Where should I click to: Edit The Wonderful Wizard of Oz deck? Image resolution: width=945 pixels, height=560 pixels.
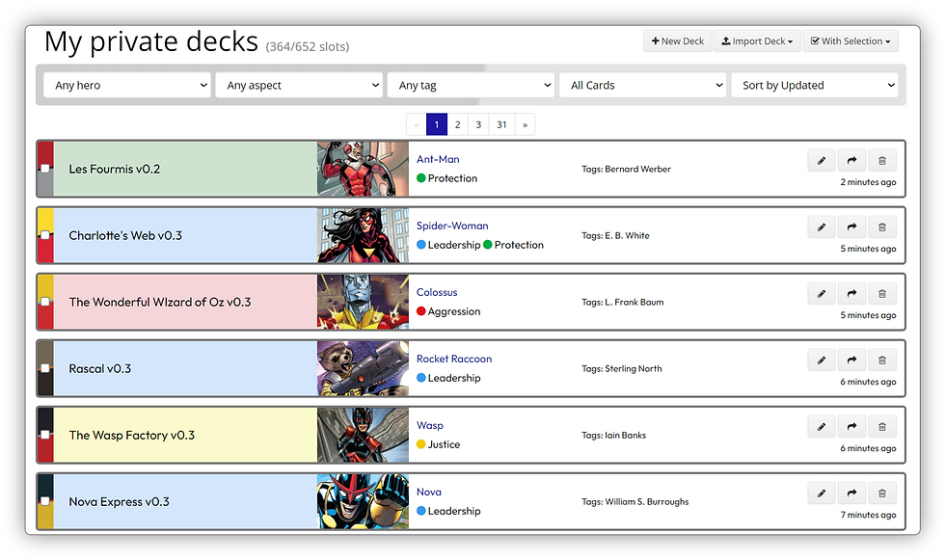(821, 294)
